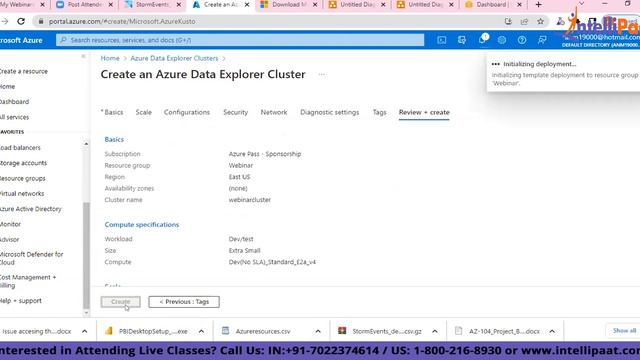The height and width of the screenshot is (360, 640).
Task: Switch to the Scale tab
Action: [x=144, y=112]
